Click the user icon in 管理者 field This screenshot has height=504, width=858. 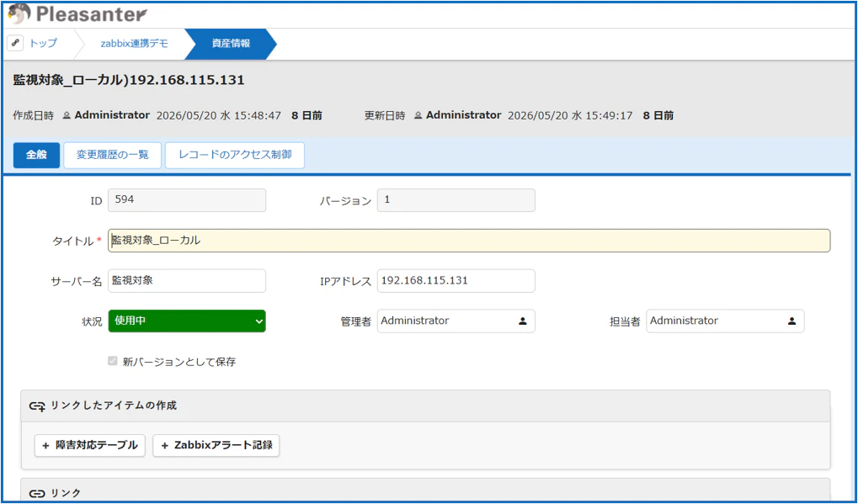(x=523, y=321)
